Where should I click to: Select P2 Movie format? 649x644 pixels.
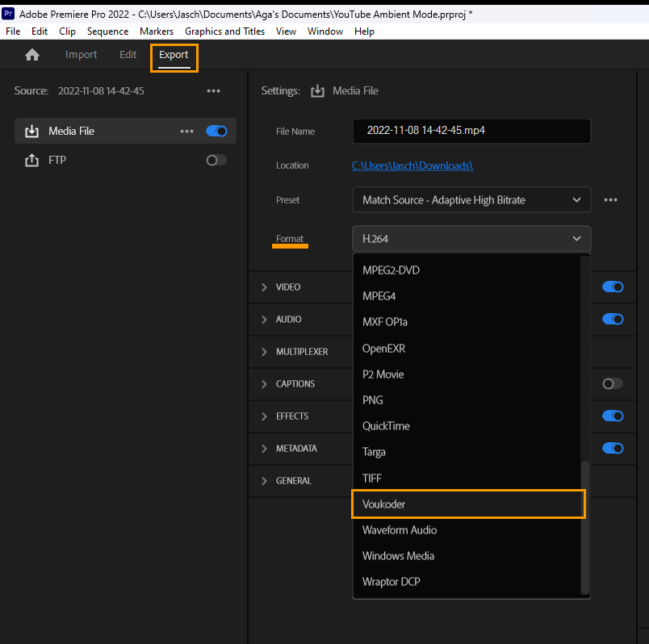[x=467, y=374]
